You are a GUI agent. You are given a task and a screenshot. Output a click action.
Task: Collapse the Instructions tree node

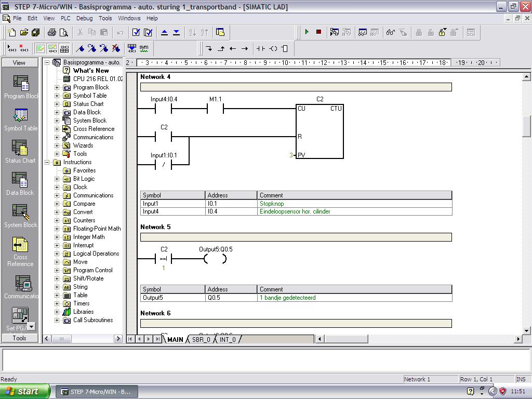47,162
